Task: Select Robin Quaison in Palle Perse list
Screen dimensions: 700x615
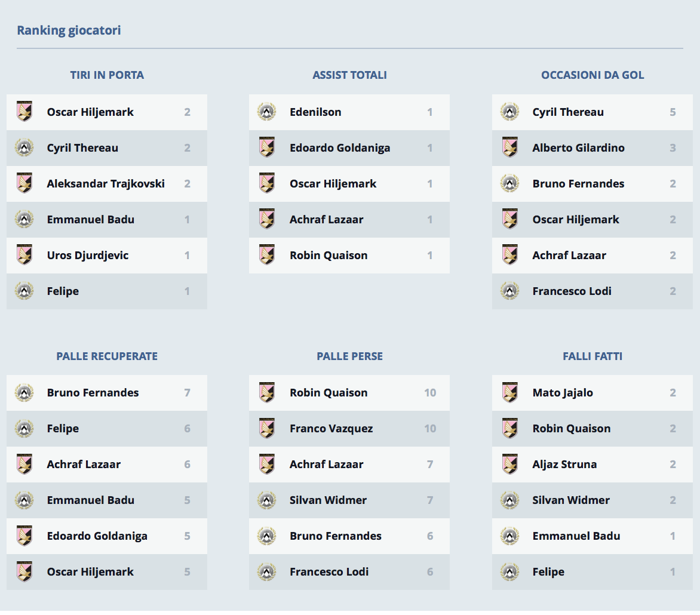Action: (x=328, y=392)
